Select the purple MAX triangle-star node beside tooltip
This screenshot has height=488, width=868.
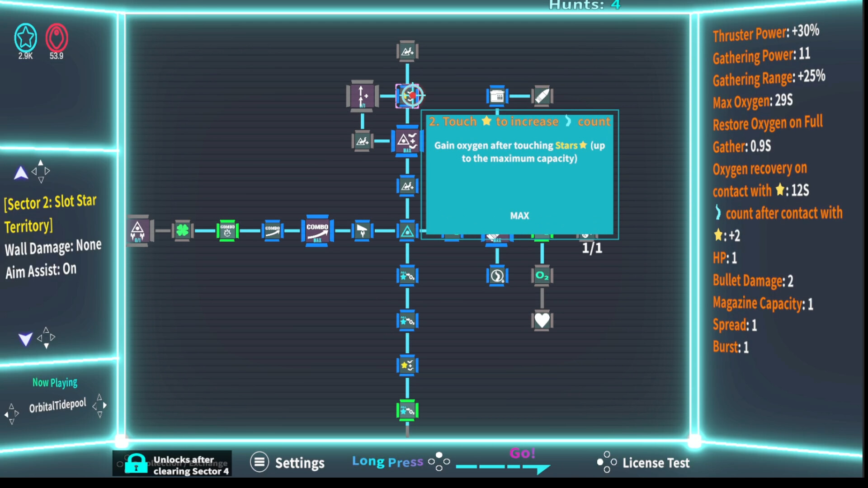[407, 141]
